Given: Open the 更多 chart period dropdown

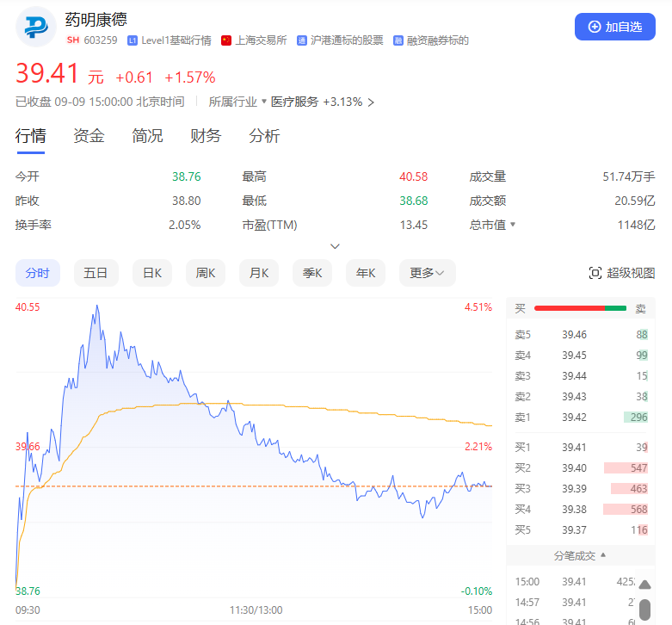Looking at the screenshot, I should click(x=428, y=273).
